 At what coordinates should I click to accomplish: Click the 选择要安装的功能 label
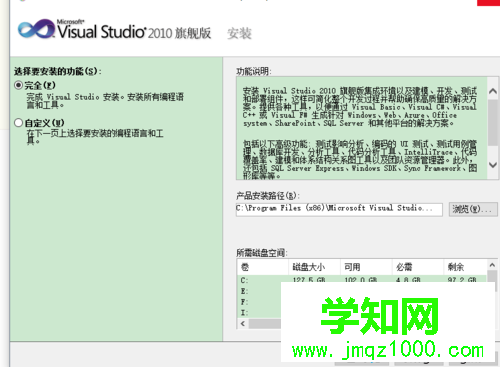point(58,71)
